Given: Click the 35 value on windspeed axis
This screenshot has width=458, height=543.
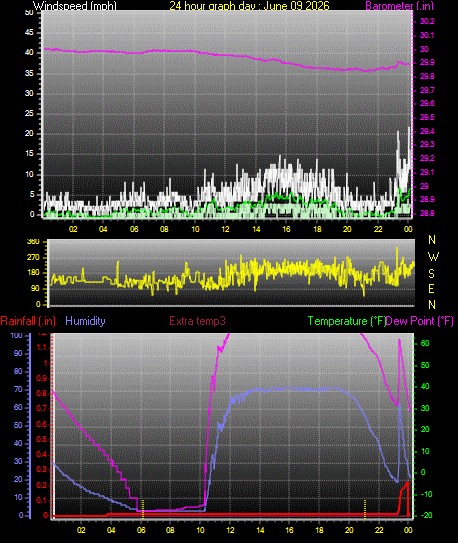Looking at the screenshot, I should 29,73.
